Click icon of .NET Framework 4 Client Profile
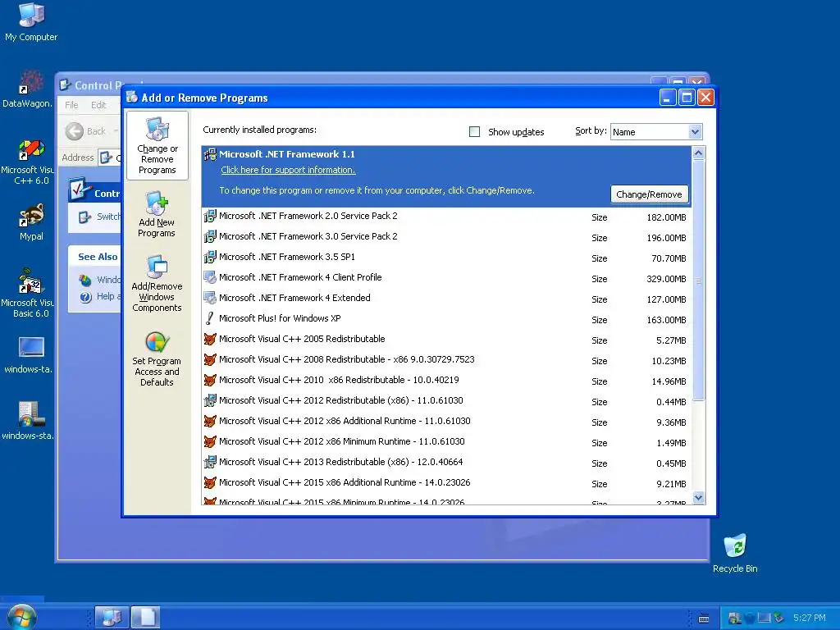The width and height of the screenshot is (840, 630). [x=210, y=277]
